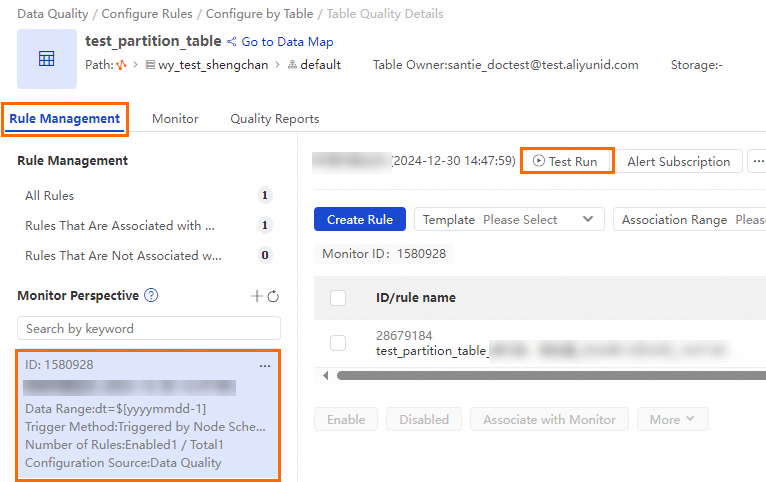Go to the Data Quality breadcrumb
The height and width of the screenshot is (482, 766).
(x=53, y=14)
